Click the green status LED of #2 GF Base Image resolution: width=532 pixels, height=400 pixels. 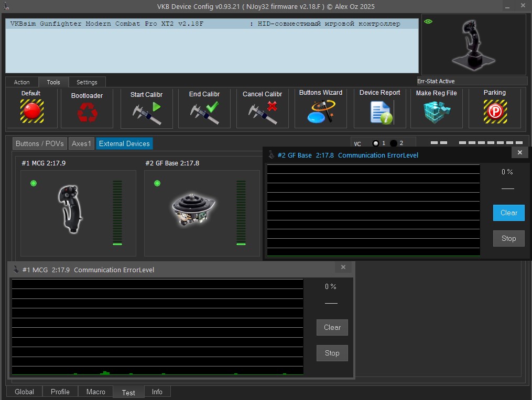[x=157, y=183]
